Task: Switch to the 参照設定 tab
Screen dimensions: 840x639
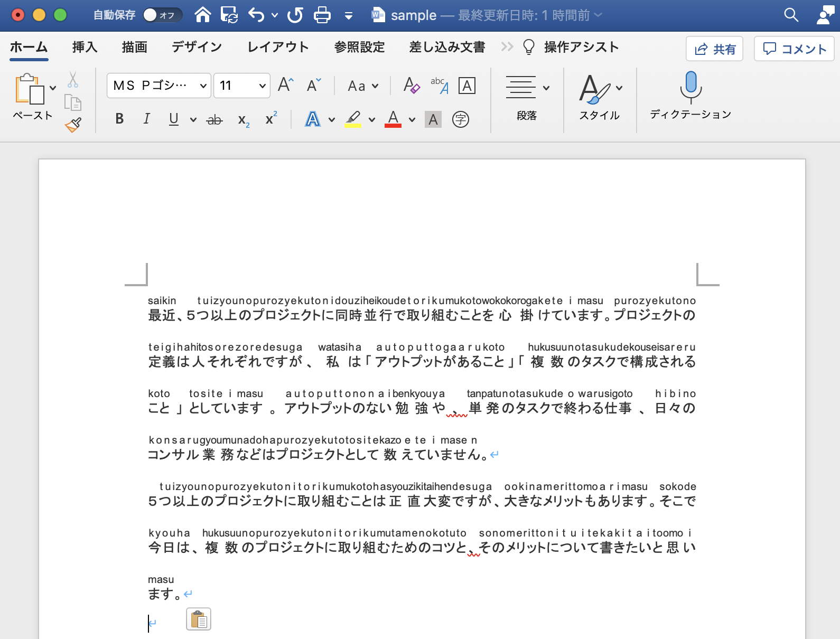Action: [360, 47]
